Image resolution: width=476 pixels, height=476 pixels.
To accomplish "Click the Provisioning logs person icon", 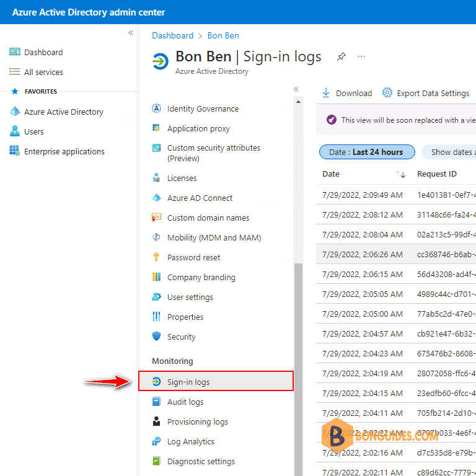I will [x=156, y=421].
